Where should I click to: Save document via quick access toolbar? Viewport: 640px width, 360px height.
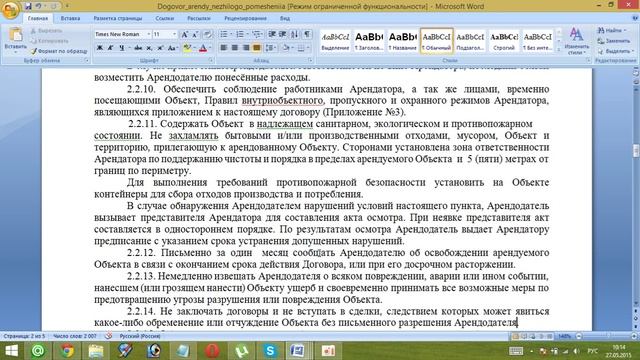[28, 6]
